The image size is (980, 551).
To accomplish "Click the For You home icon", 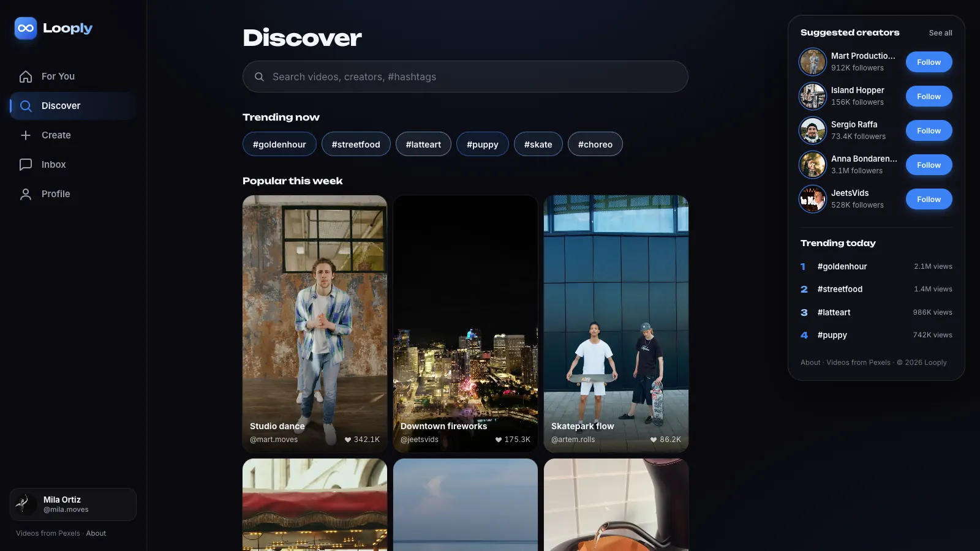I will click(x=26, y=77).
